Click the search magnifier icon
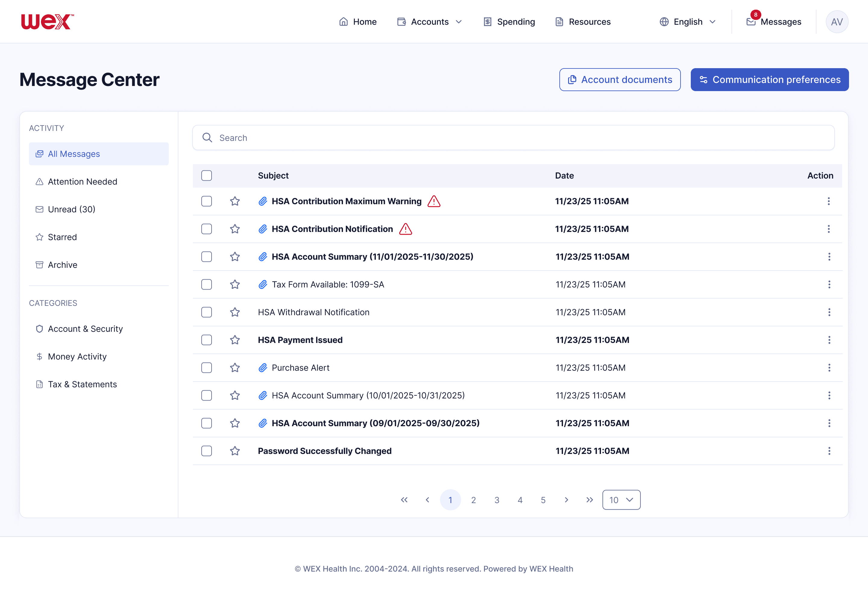 [x=207, y=138]
